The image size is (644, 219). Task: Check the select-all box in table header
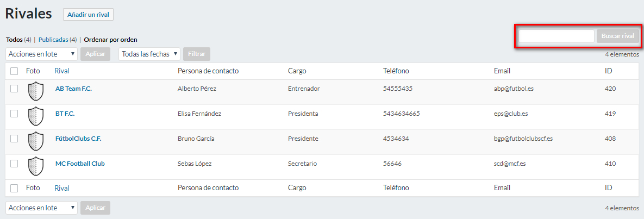14,71
